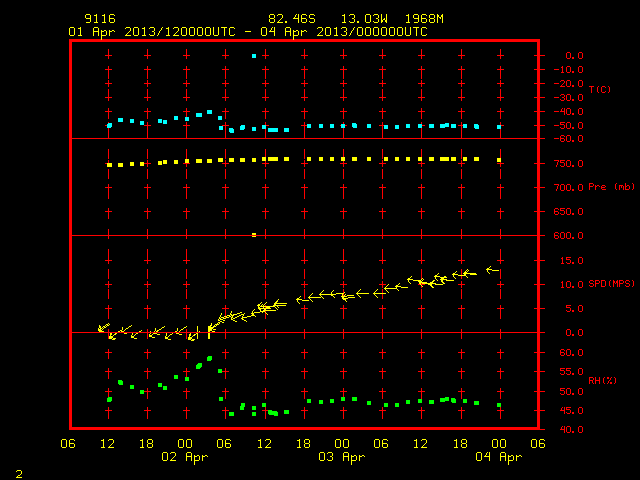Click the yellow pressure outlier at 600.0
The height and width of the screenshot is (480, 640).
pos(254,235)
